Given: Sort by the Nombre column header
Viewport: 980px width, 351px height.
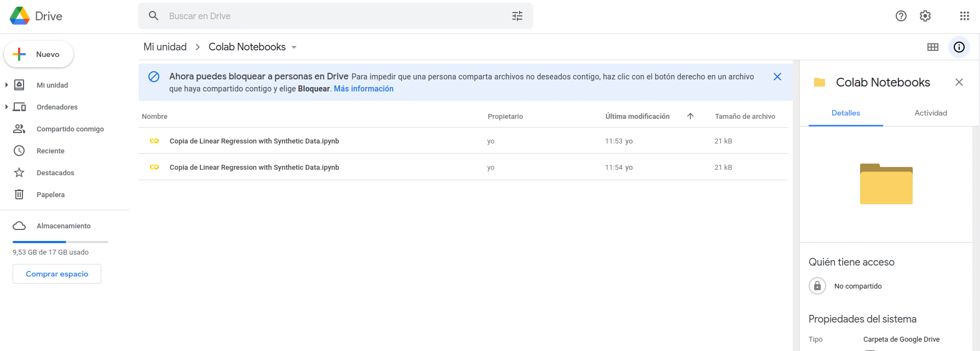Looking at the screenshot, I should click(x=154, y=116).
